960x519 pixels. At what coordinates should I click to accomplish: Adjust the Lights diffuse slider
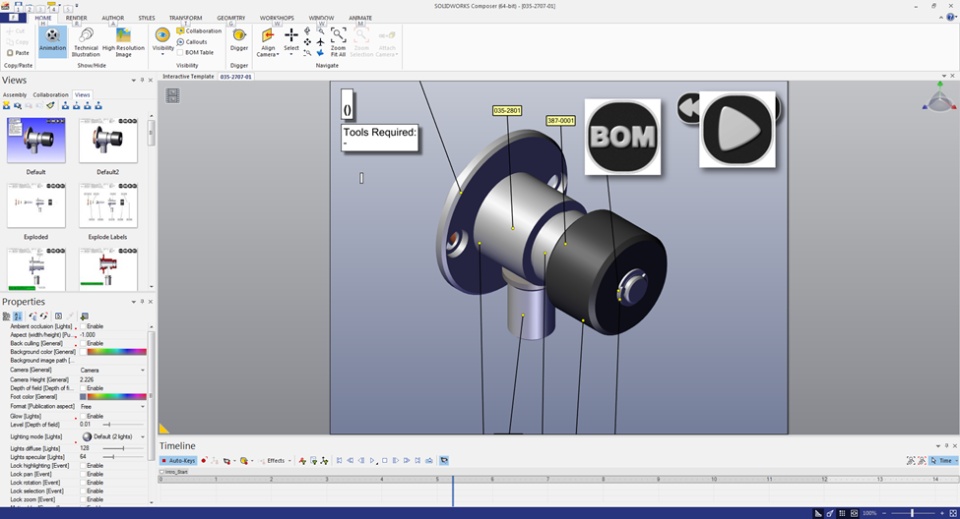point(123,449)
